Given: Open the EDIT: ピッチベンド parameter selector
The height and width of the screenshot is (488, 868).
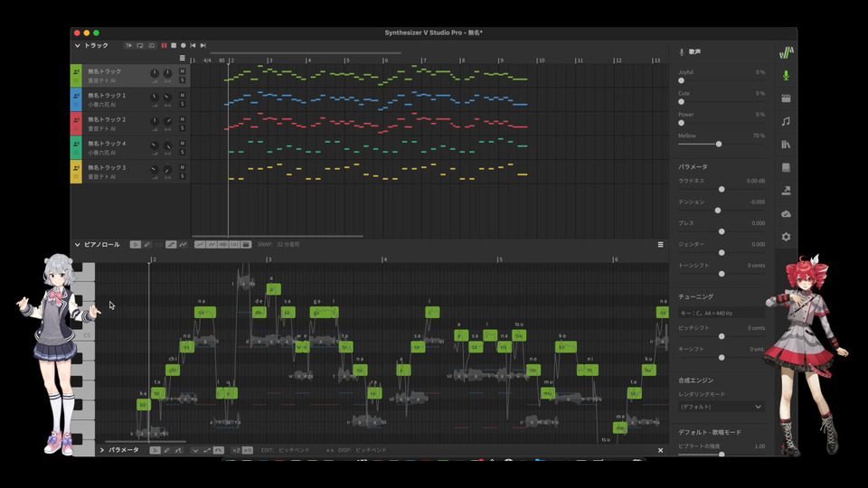Looking at the screenshot, I should click(x=286, y=450).
